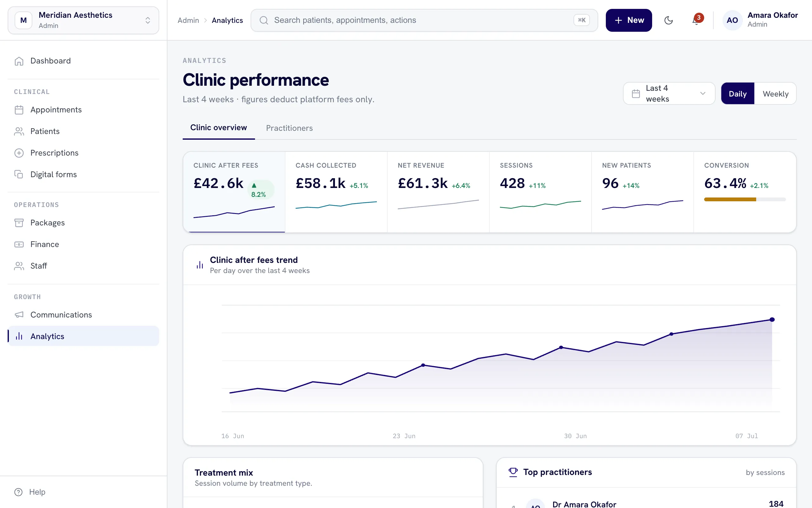Open the notifications bell

click(x=696, y=20)
